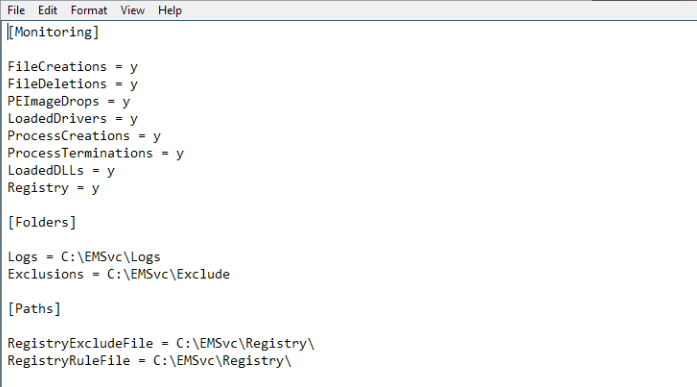Screen dimensions: 697x387
Task: Click the FileDeletions setting line
Action: pos(72,84)
